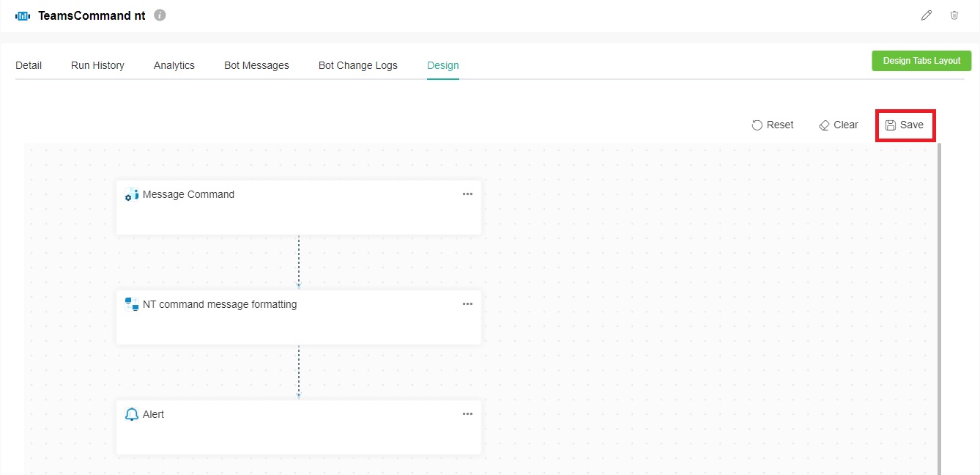Click the Reset circular arrow icon
The image size is (980, 475).
pyautogui.click(x=757, y=125)
